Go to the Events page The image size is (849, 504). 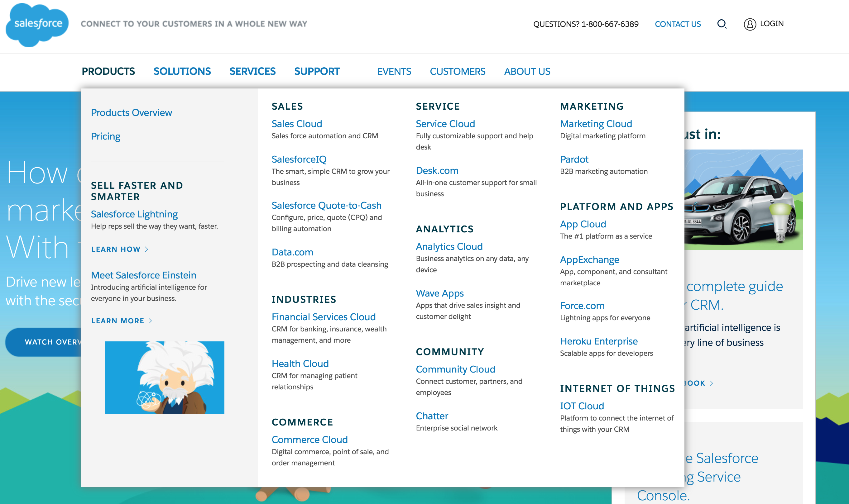pos(394,71)
